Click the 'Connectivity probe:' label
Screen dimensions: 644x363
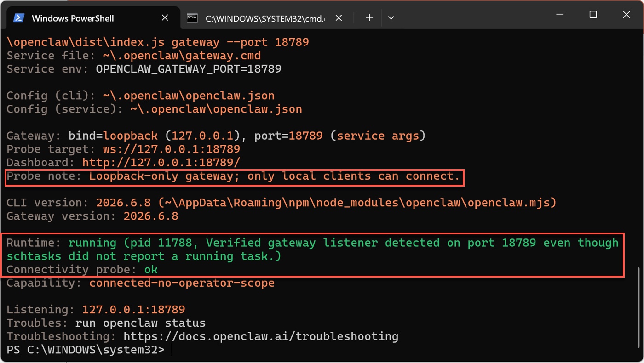pos(71,269)
